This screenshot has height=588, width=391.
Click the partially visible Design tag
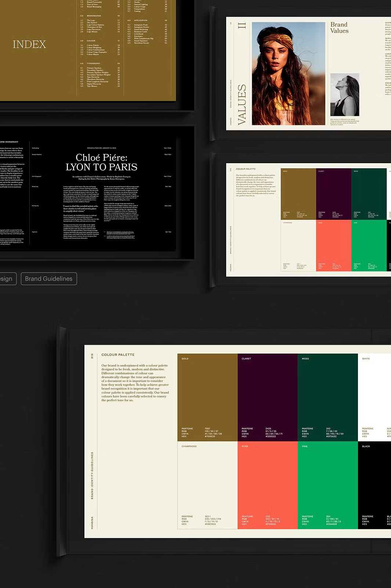(x=7, y=279)
